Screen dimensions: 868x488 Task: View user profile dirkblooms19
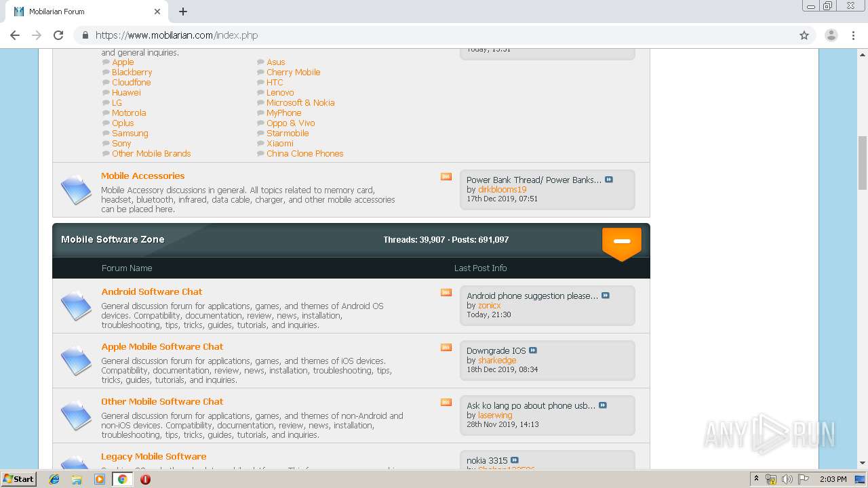point(502,189)
